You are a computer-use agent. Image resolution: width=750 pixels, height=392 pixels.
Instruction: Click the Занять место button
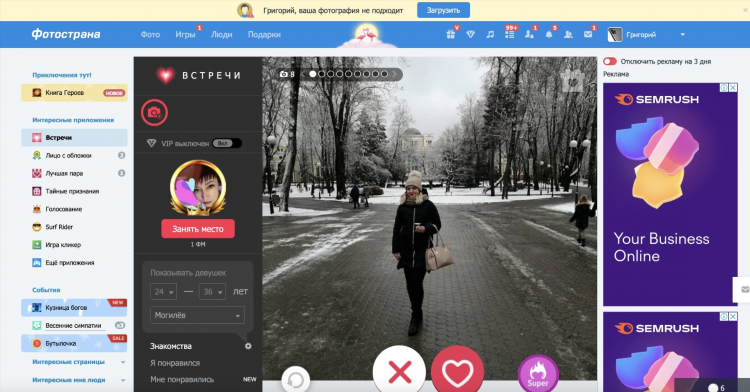[198, 229]
